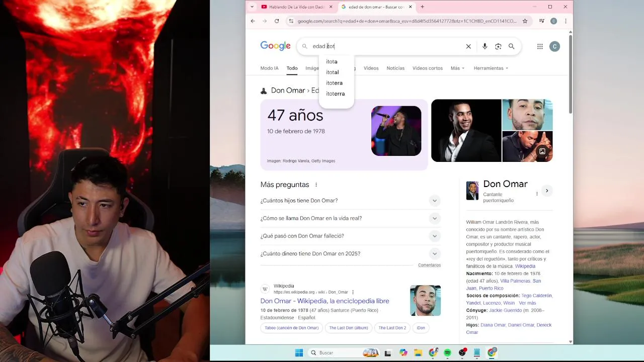The width and height of the screenshot is (644, 362).
Task: Open the Herramientas dropdown
Action: pyautogui.click(x=491, y=68)
